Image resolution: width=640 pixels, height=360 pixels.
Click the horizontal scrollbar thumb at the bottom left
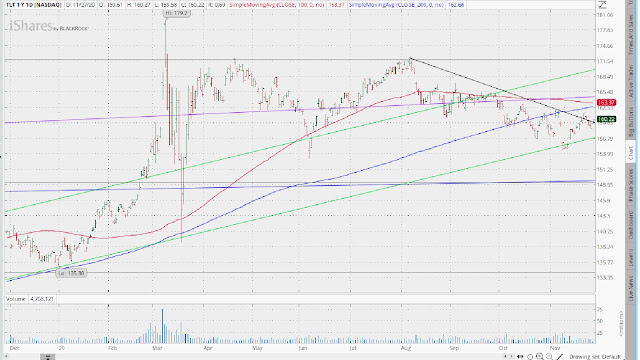point(47,357)
